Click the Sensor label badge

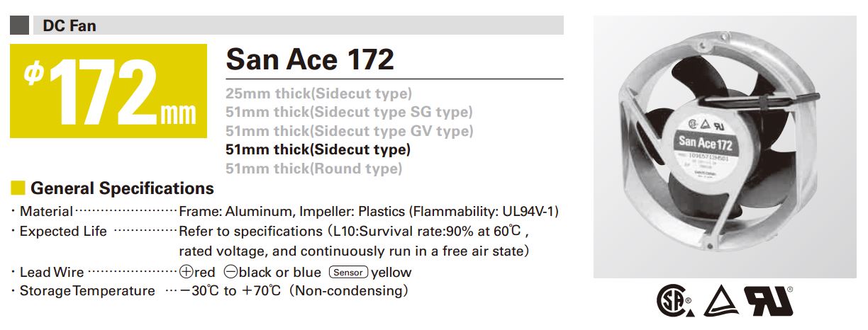349,272
